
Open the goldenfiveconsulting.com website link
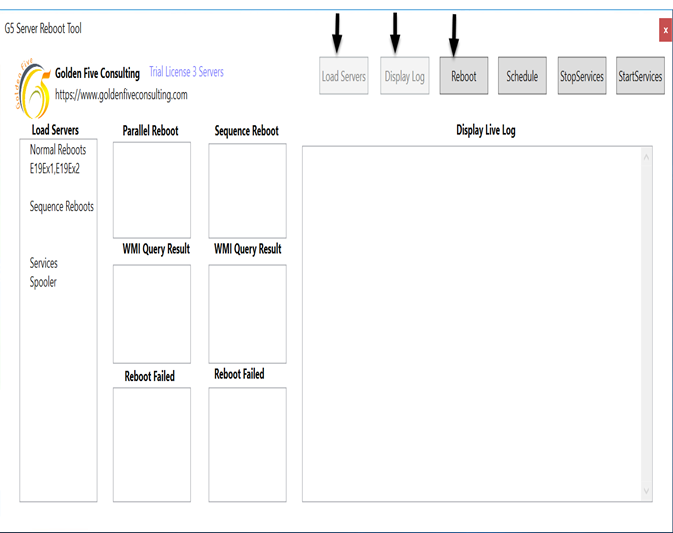pyautogui.click(x=121, y=95)
